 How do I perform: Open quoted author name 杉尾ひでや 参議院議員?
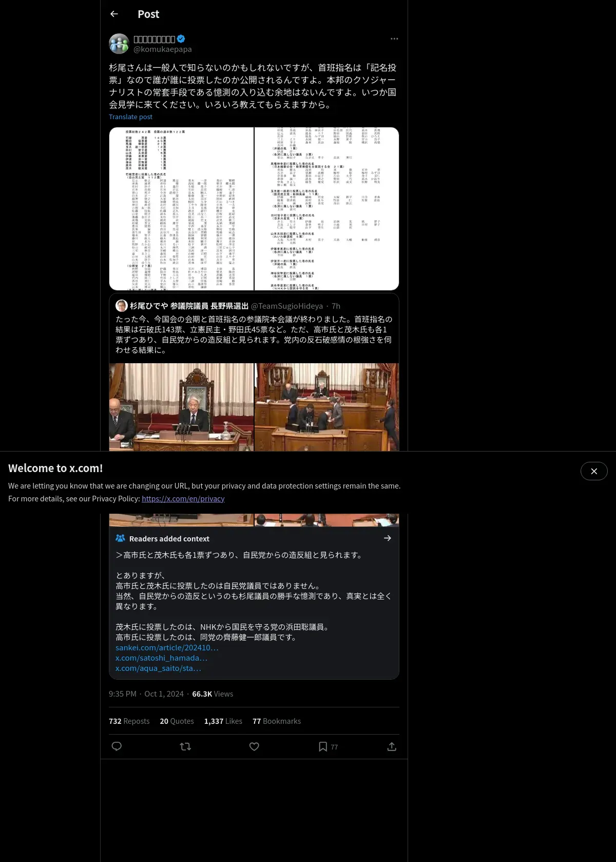[x=189, y=306]
